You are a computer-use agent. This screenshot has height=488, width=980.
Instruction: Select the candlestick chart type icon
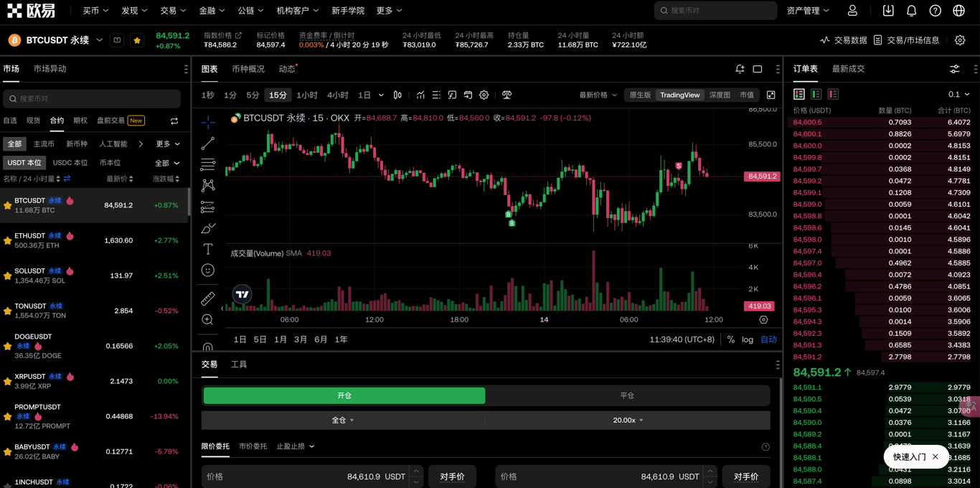[397, 95]
